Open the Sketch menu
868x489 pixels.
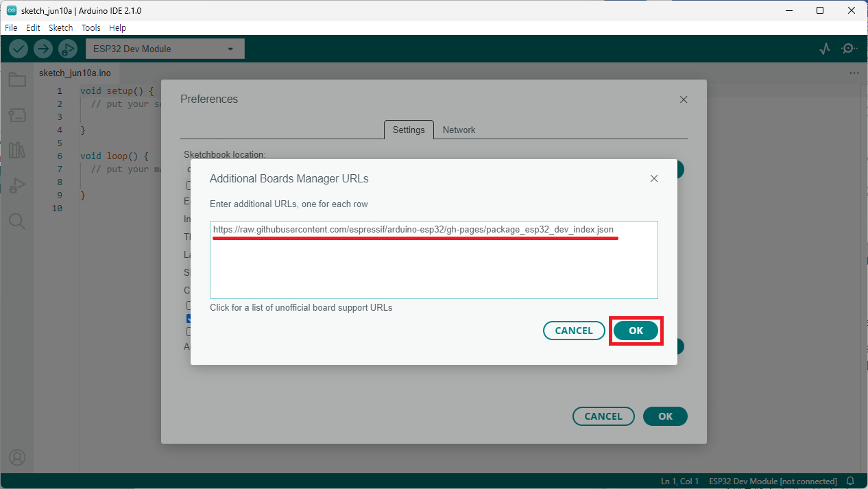(x=60, y=28)
